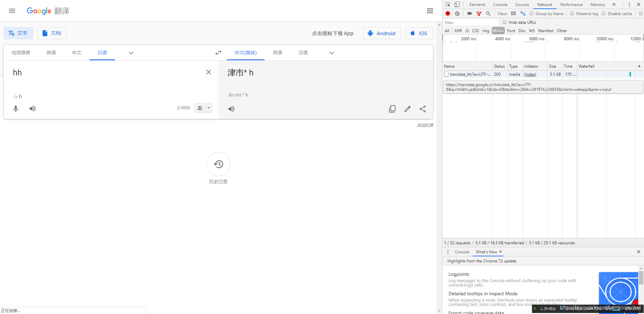Expand more target languages chevron
Viewport: 644px width, 314px height.
click(332, 53)
